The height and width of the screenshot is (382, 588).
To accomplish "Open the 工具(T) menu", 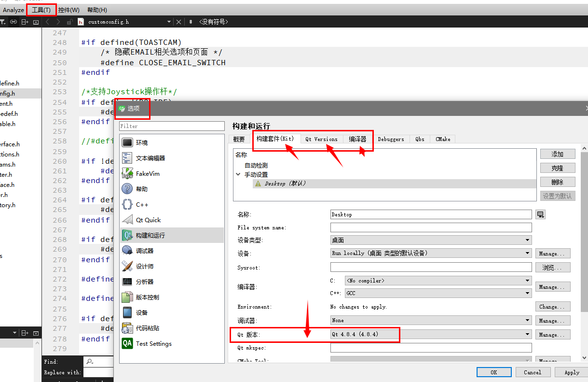I will [x=41, y=10].
